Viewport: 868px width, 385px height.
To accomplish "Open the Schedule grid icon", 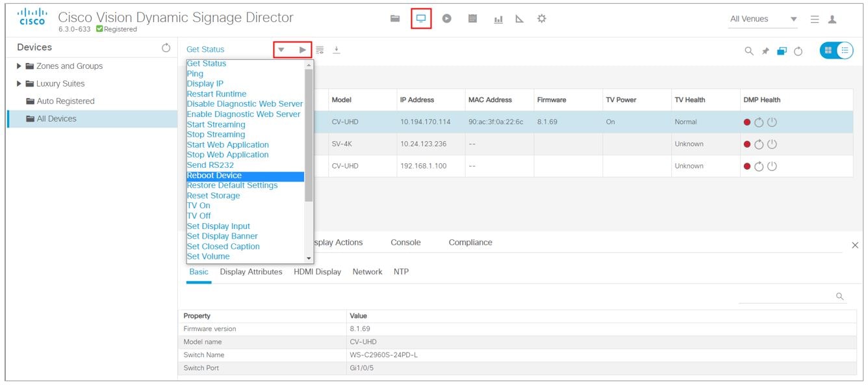I will (x=473, y=18).
